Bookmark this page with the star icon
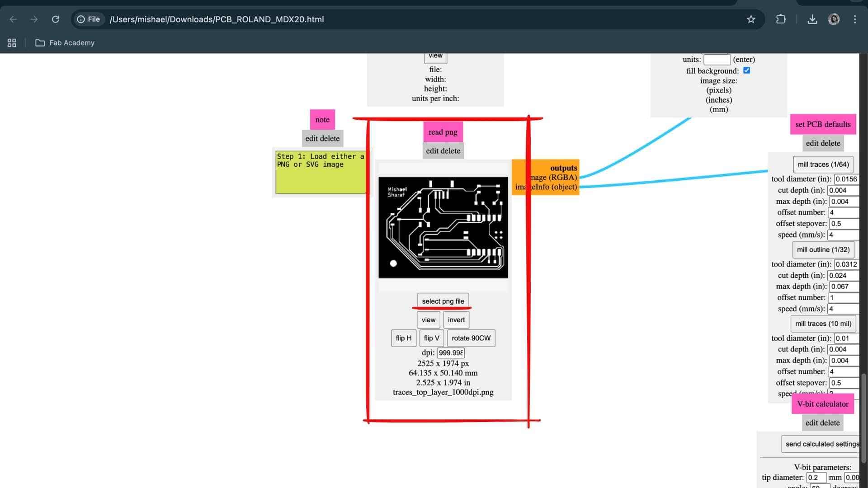Image resolution: width=868 pixels, height=488 pixels. (751, 19)
